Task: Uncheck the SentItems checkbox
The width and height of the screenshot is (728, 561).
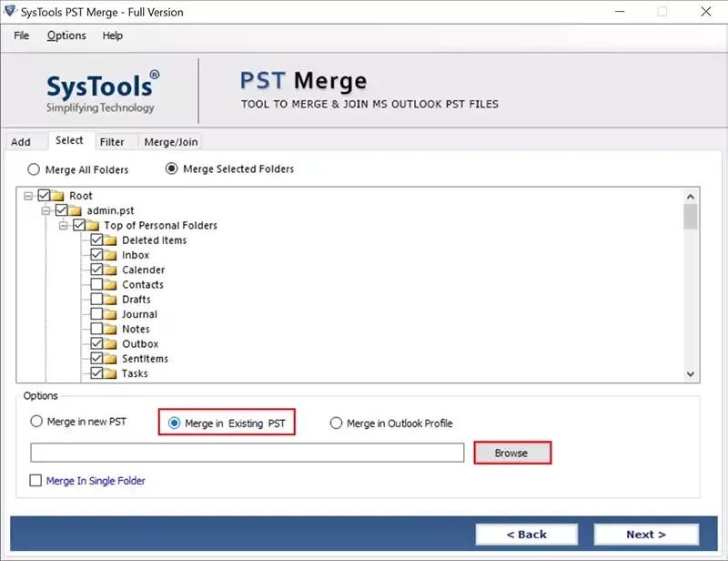Action: coord(96,358)
